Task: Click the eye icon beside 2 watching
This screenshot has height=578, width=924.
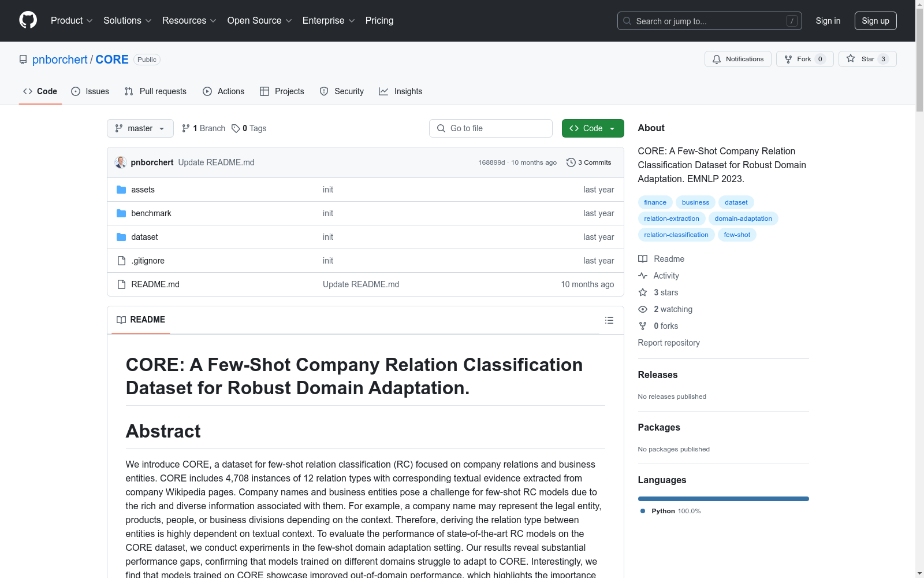Action: 643,309
